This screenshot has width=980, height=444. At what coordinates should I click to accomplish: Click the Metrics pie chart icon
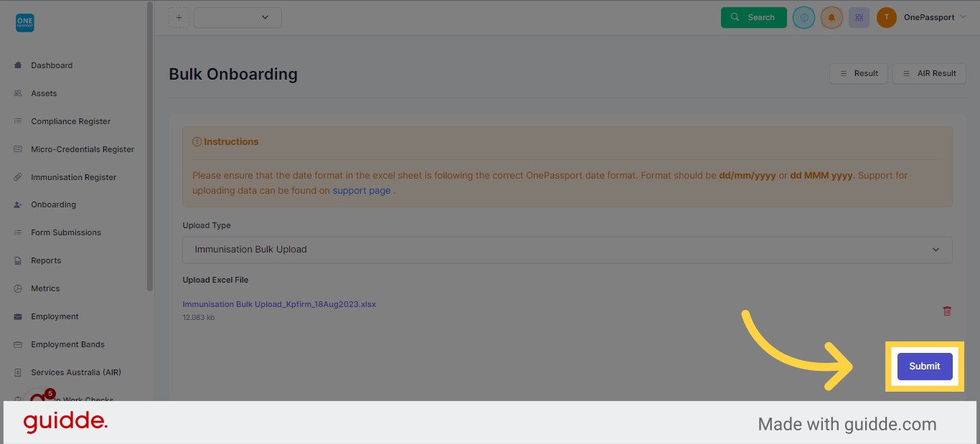click(x=18, y=288)
